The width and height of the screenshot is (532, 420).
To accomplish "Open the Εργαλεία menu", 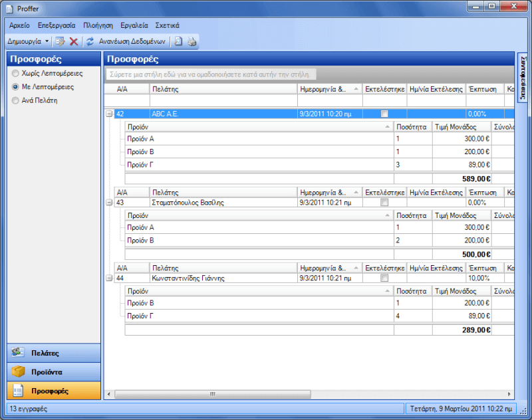I will [x=134, y=25].
